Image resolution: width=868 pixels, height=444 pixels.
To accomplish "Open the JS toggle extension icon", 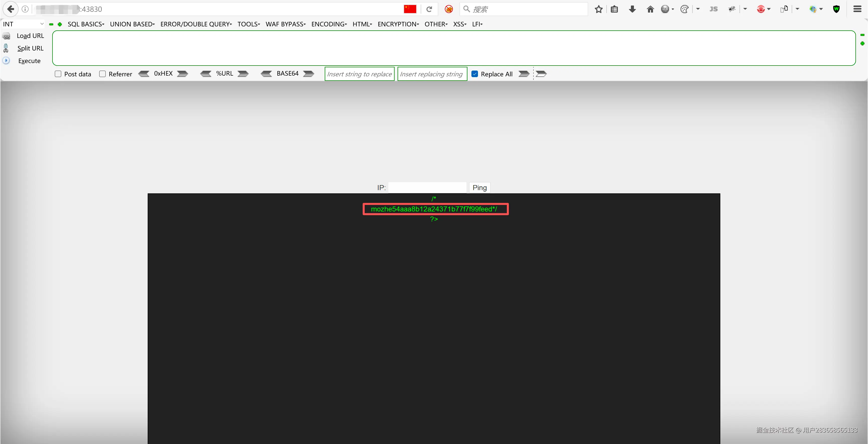I will [714, 9].
